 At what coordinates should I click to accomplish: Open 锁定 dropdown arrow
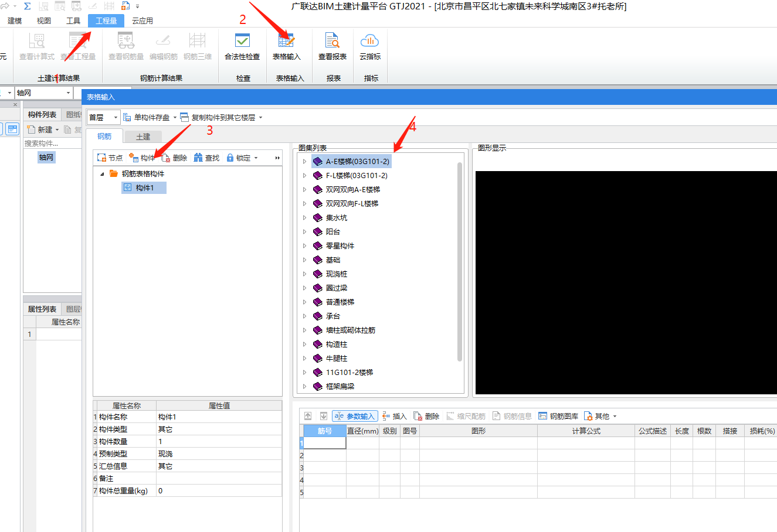tap(256, 158)
